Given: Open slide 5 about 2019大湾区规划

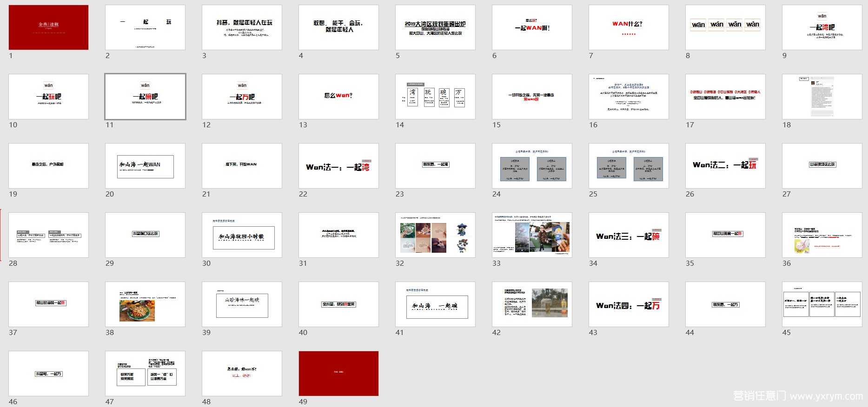Looking at the screenshot, I should pos(435,27).
